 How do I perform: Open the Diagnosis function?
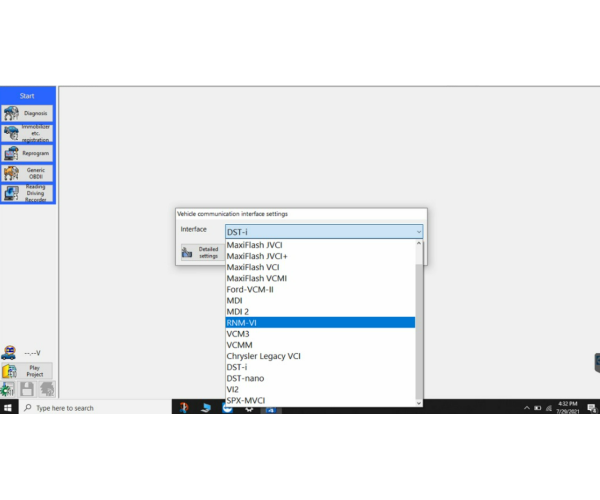[x=28, y=113]
